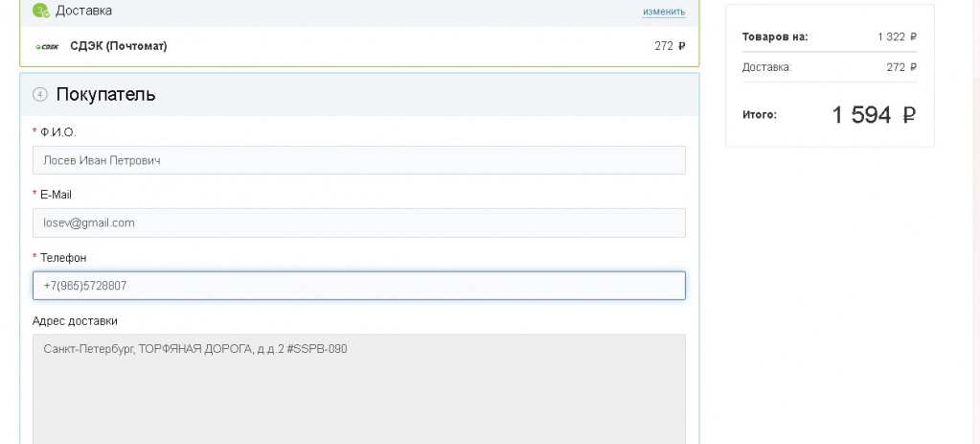980x444 pixels.
Task: Click 'Доставка:' label in order summary
Action: tap(766, 67)
